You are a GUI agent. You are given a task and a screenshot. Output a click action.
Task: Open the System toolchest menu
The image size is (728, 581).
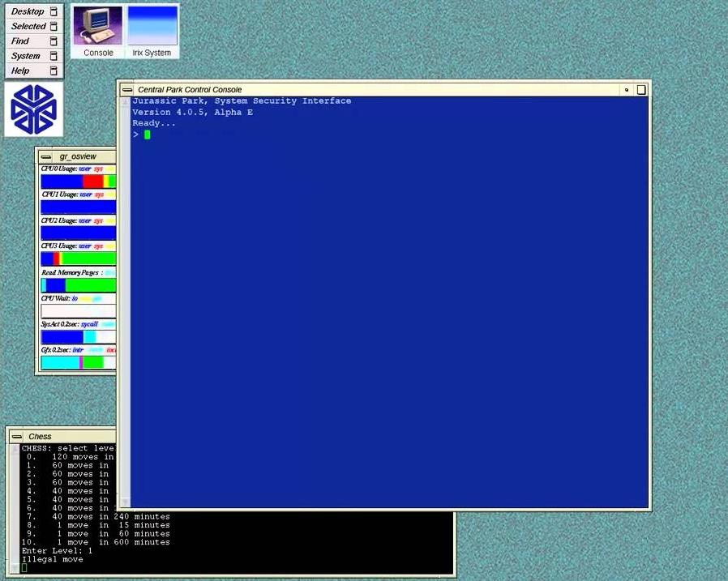coord(34,56)
